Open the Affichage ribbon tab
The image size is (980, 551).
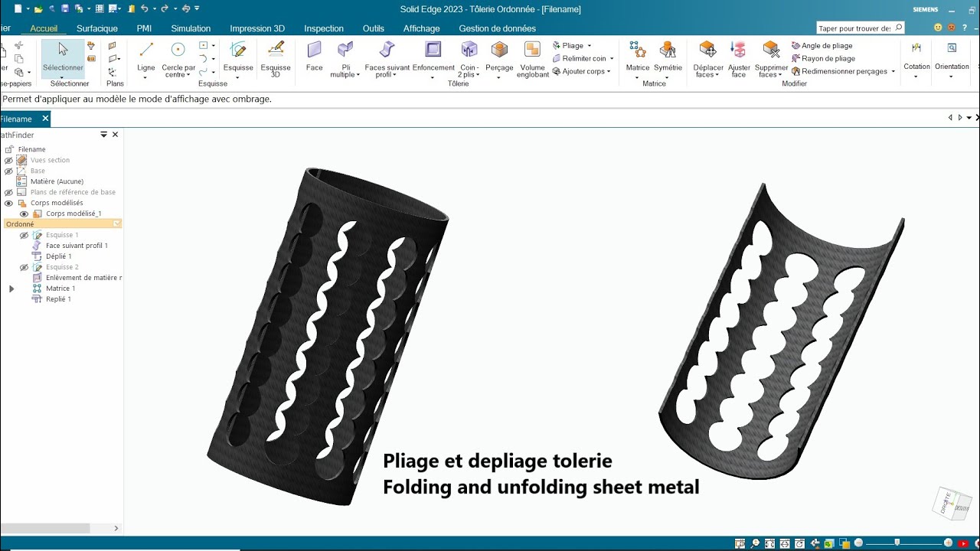pos(422,28)
